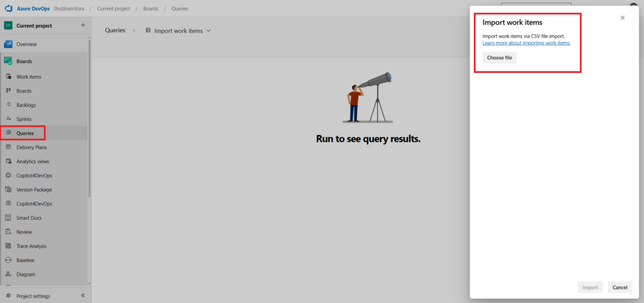
Task: Open the Smart Docs item
Action: [29, 218]
